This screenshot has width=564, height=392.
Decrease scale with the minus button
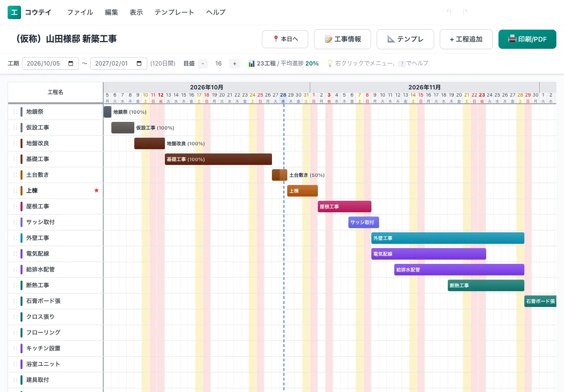click(x=203, y=64)
